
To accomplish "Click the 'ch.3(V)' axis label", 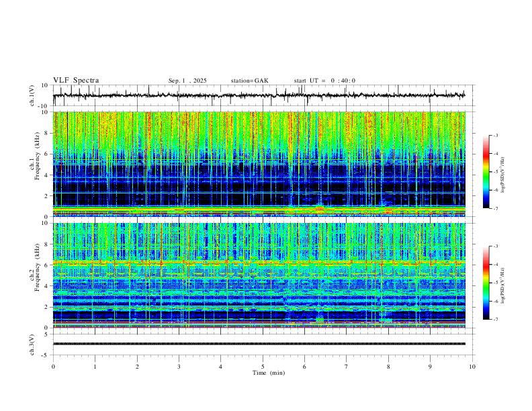I will 32,345.
